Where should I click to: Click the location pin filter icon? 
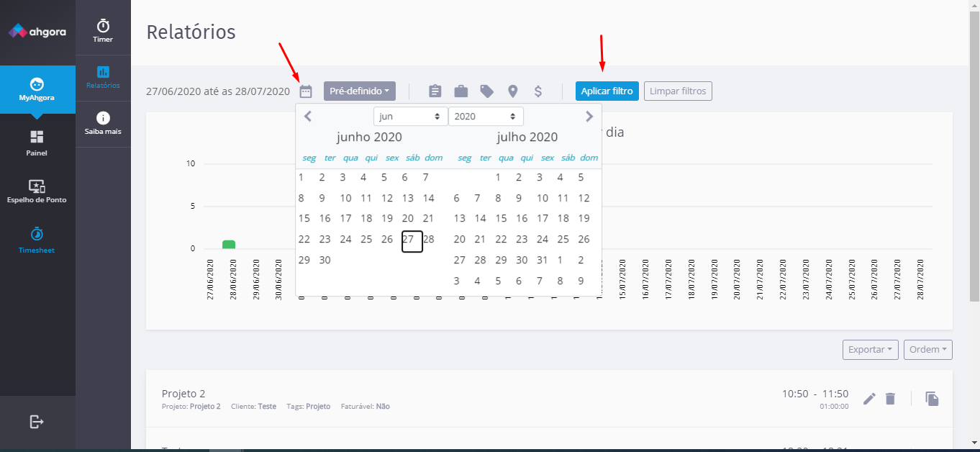(x=512, y=91)
